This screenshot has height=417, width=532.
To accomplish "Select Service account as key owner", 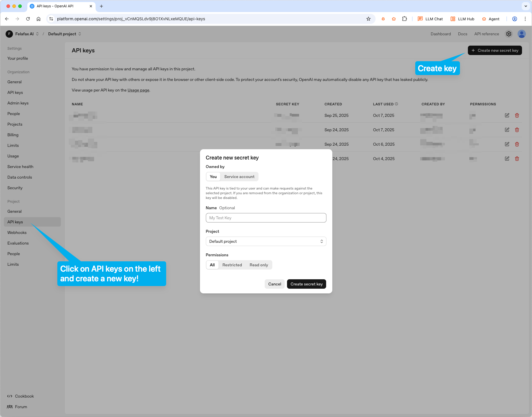I will 239,177.
